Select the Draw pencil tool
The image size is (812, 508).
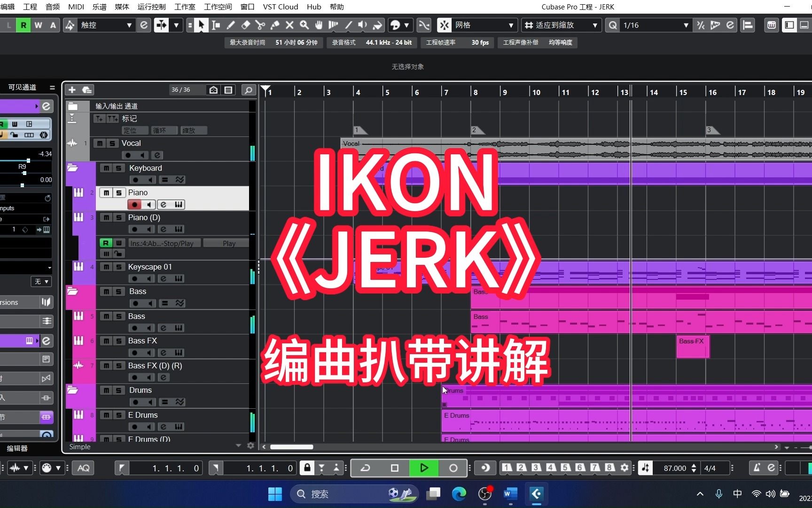231,25
